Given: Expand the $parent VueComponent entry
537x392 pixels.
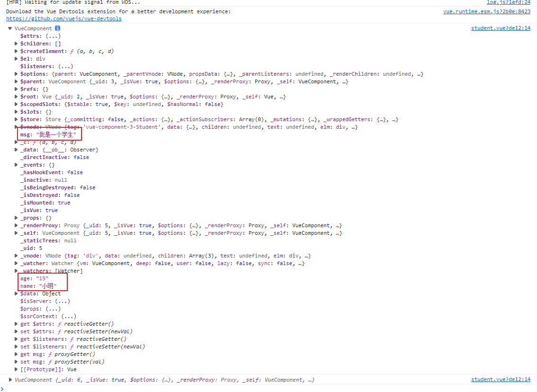Looking at the screenshot, I should [x=17, y=81].
